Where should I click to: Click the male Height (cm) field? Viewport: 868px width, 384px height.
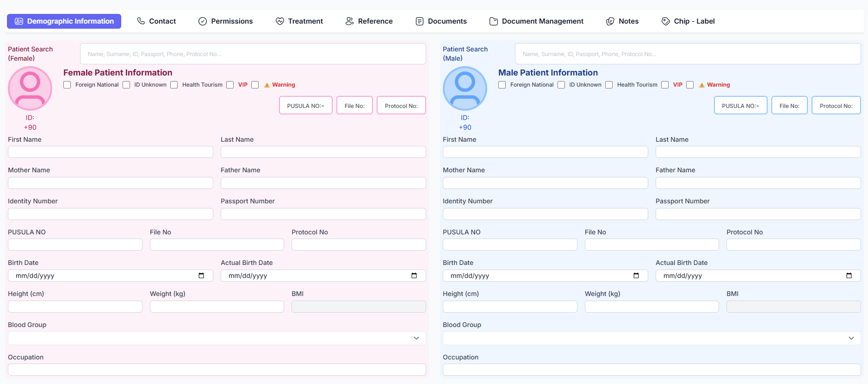pyautogui.click(x=510, y=307)
